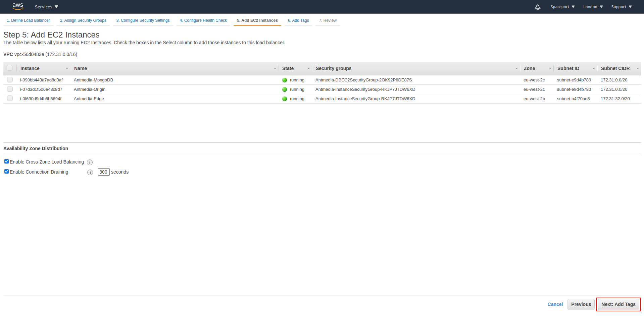Open Zone column filter arrow
The image size is (644, 316).
pos(550,68)
